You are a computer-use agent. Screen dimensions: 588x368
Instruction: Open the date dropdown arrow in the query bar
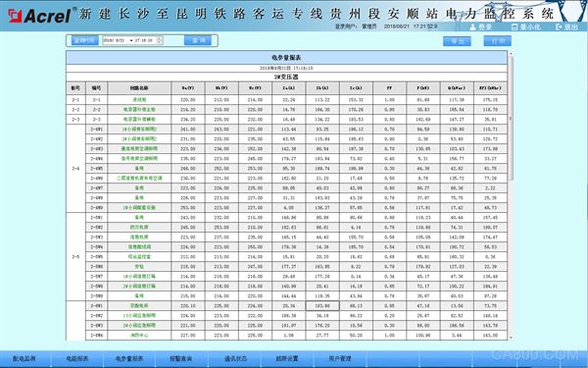[x=131, y=40]
